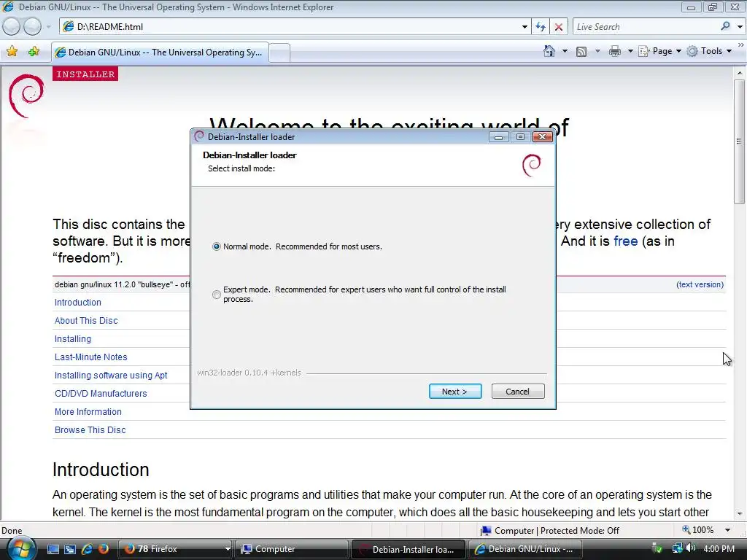Click the scrollbar up arrow
The image size is (747, 560).
pyautogui.click(x=740, y=74)
